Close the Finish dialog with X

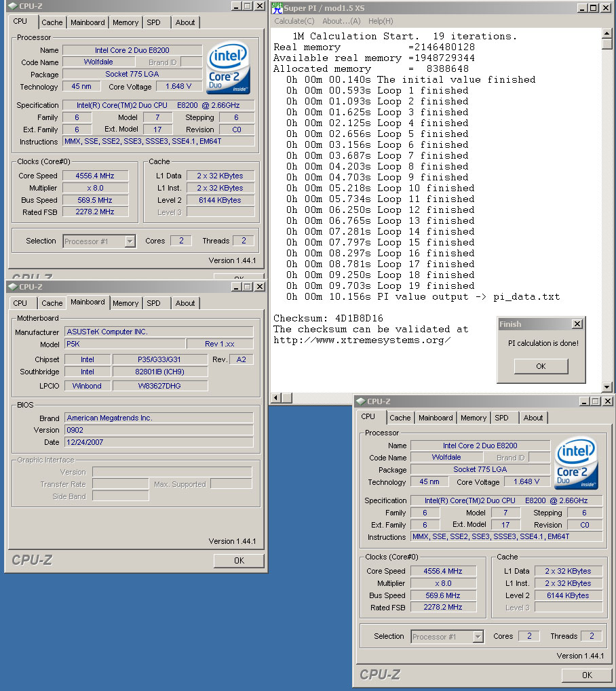pyautogui.click(x=577, y=324)
